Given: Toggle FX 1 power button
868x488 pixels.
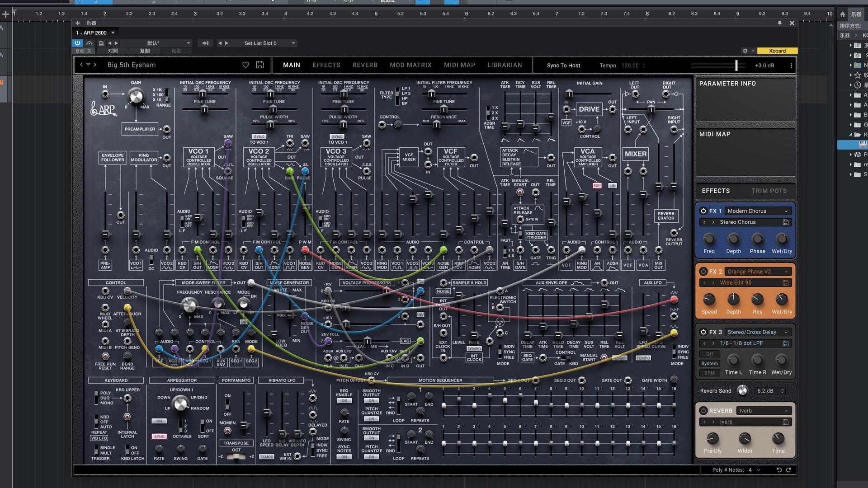Looking at the screenshot, I should coord(703,211).
